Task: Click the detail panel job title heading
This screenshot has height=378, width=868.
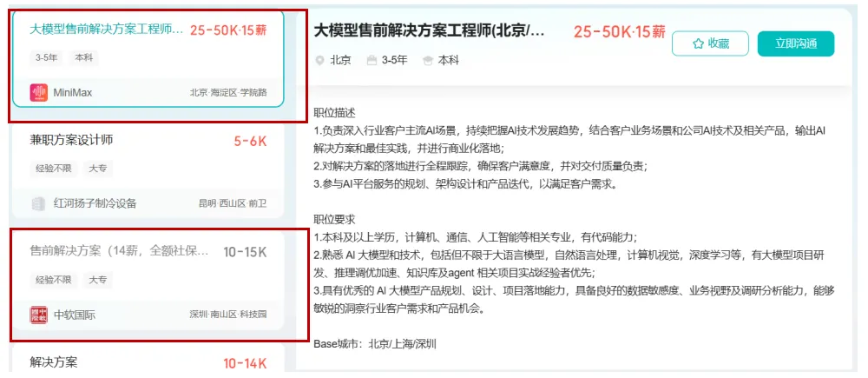Action: coord(430,31)
